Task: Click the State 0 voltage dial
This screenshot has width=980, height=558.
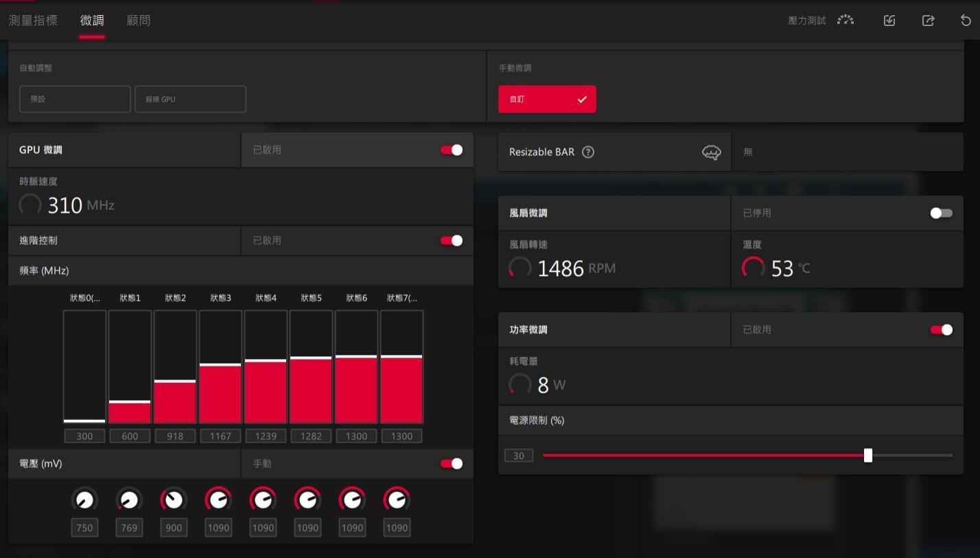Action: (x=84, y=500)
